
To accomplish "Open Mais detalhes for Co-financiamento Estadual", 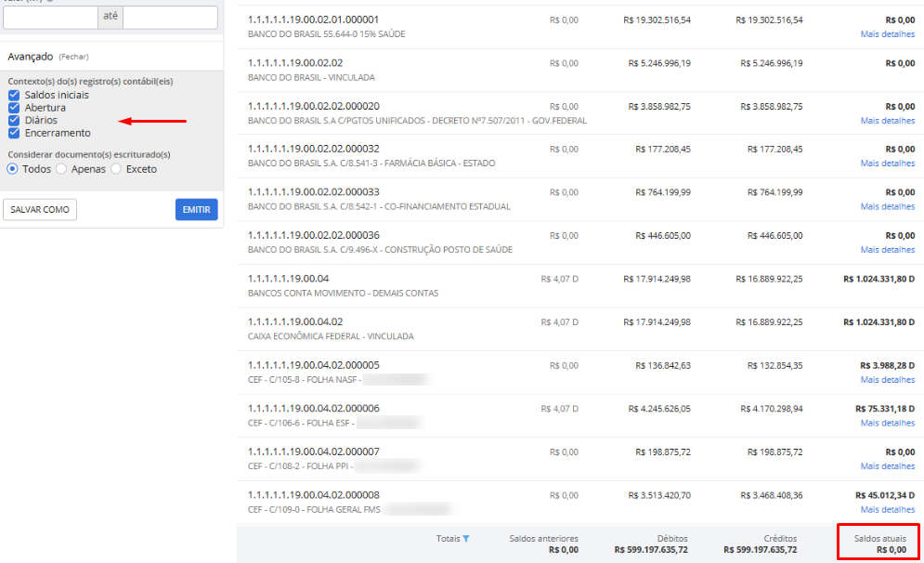I will pos(888,206).
